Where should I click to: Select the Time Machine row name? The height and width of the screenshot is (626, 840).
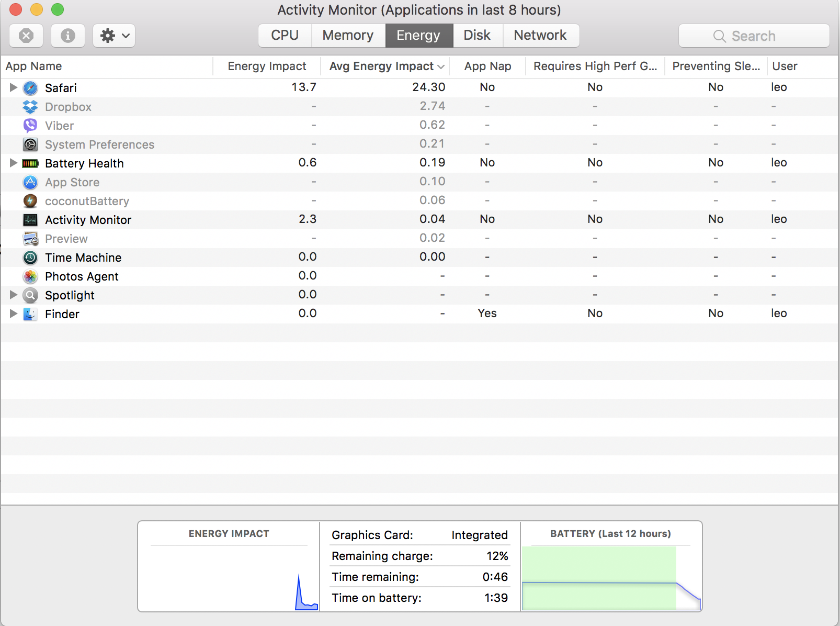coord(83,258)
